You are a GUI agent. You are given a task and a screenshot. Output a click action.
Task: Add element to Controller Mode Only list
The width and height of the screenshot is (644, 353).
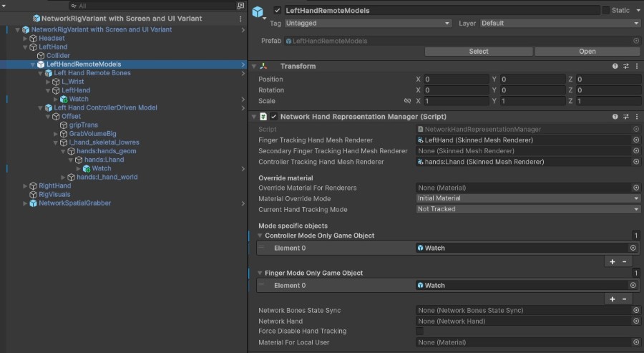tap(612, 262)
